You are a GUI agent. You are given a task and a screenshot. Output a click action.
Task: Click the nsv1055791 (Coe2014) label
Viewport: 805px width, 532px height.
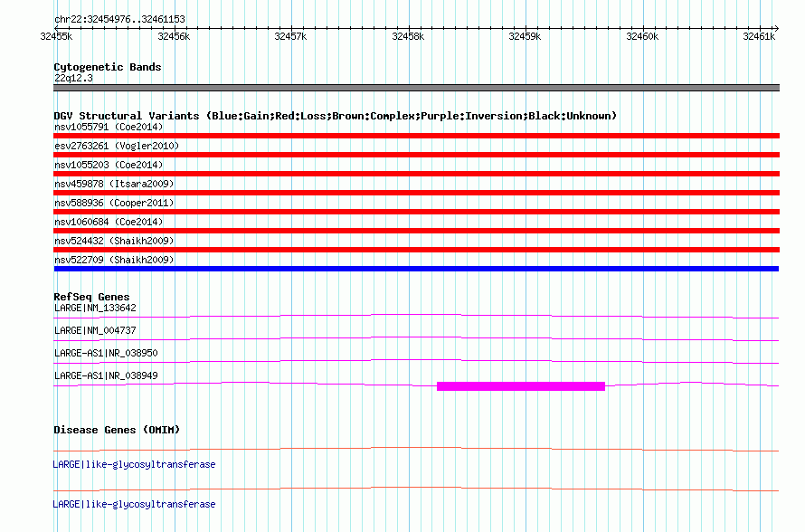(109, 127)
